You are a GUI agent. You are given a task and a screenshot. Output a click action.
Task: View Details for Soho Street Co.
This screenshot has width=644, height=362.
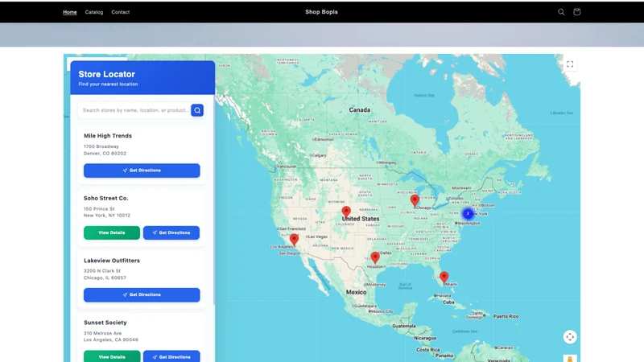[112, 232]
